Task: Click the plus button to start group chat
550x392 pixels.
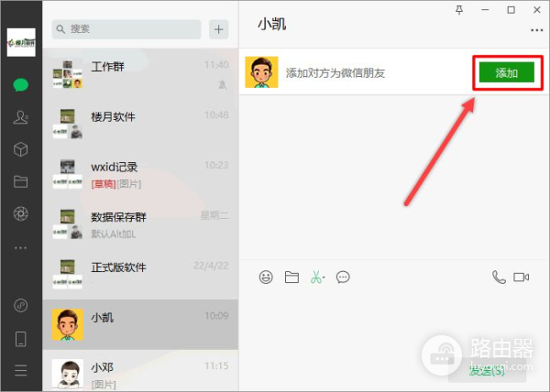Action: 219,29
